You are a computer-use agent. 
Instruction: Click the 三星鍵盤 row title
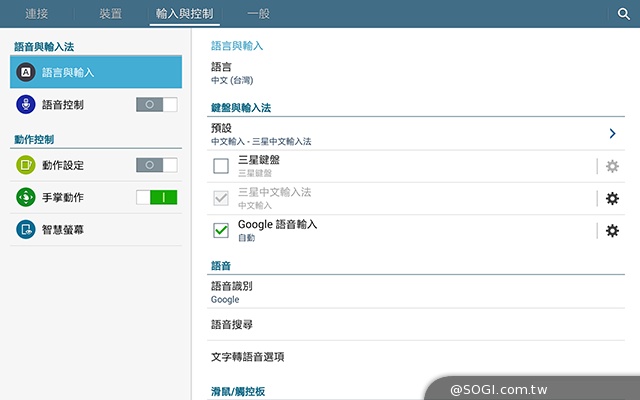tap(259, 160)
